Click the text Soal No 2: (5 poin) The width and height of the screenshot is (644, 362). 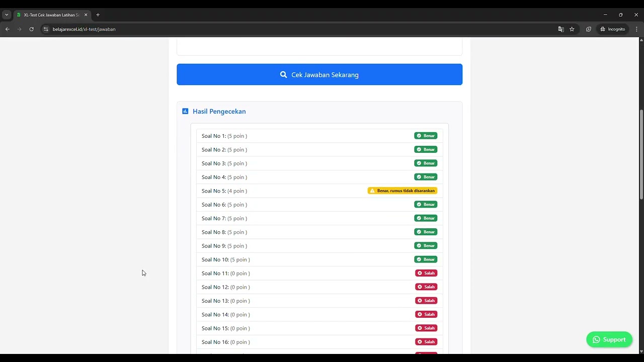(x=224, y=150)
